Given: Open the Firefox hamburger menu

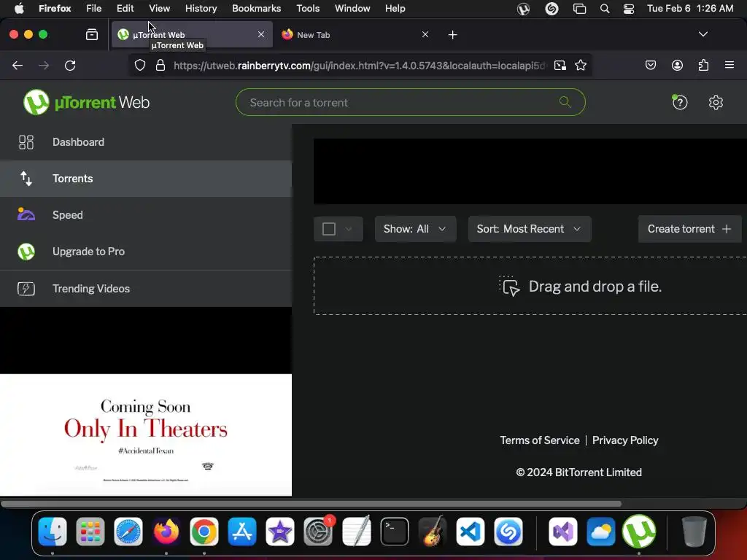Looking at the screenshot, I should tap(729, 65).
